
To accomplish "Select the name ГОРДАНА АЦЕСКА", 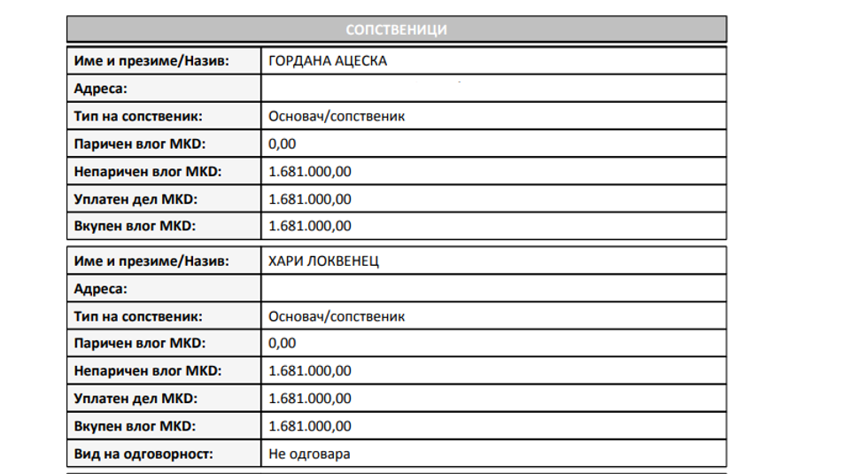I will click(328, 61).
